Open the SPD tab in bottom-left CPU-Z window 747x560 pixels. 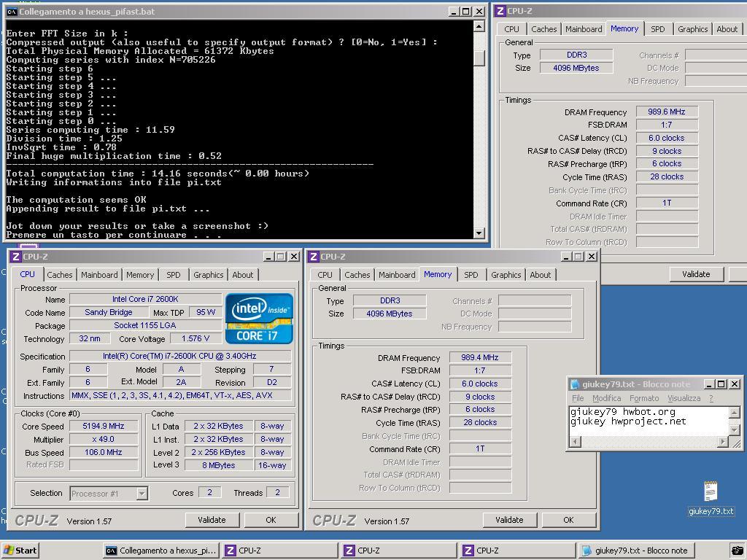(174, 275)
